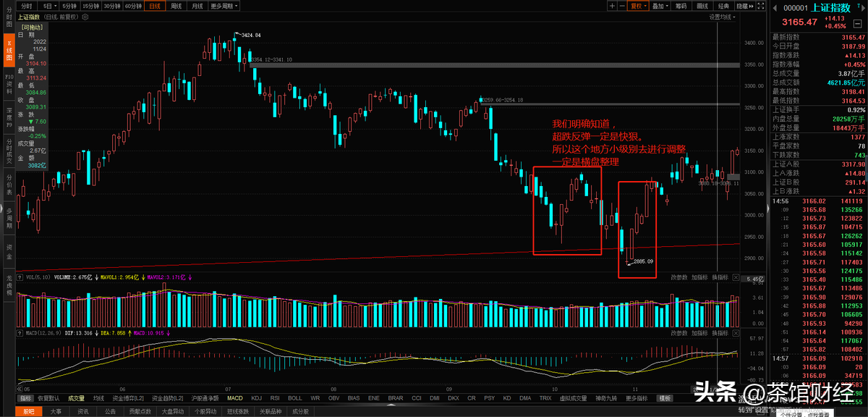Expand the 更多周期 dropdown
Screen dimensions: 868x417
221,6
